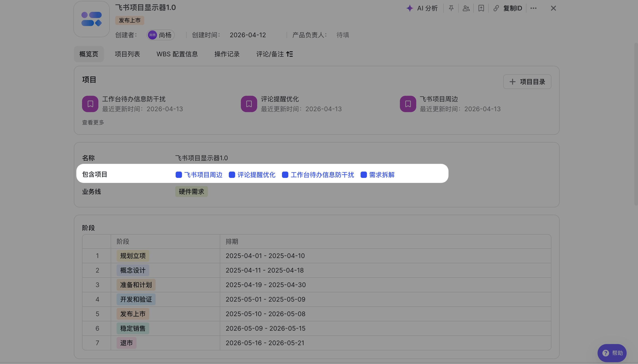Screen dimensions: 638x364
Task: Click schedule 2025-05-10 - 2026-05-08
Action: coord(266,314)
